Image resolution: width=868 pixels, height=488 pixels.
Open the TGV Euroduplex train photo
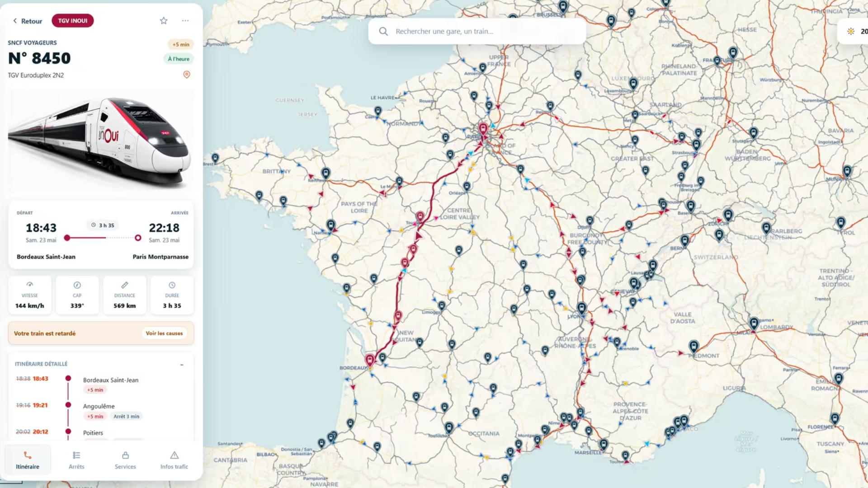(x=101, y=141)
